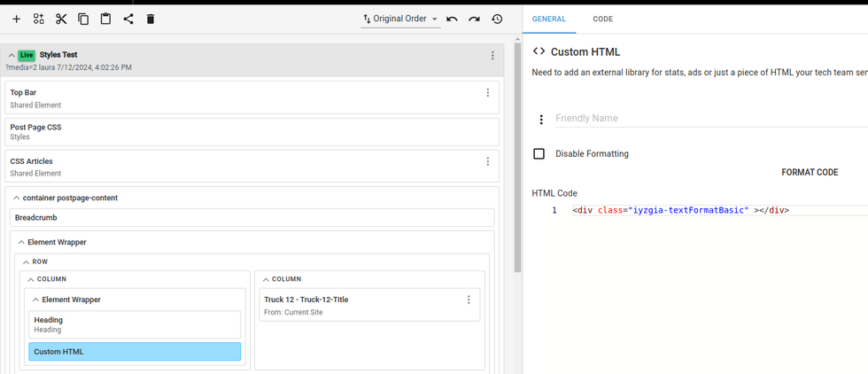This screenshot has height=374, width=868.
Task: Click the paste clipboard icon
Action: click(x=105, y=19)
